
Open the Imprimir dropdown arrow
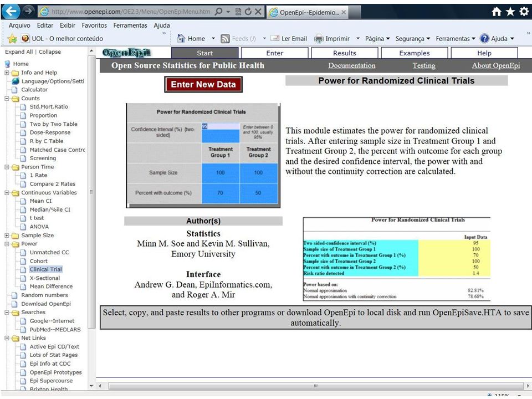357,38
